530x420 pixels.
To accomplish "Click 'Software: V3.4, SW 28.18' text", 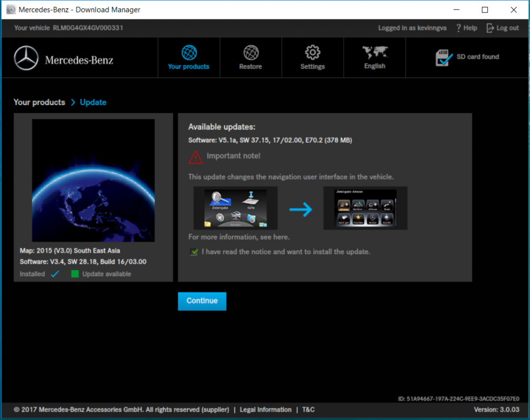I will (83, 262).
